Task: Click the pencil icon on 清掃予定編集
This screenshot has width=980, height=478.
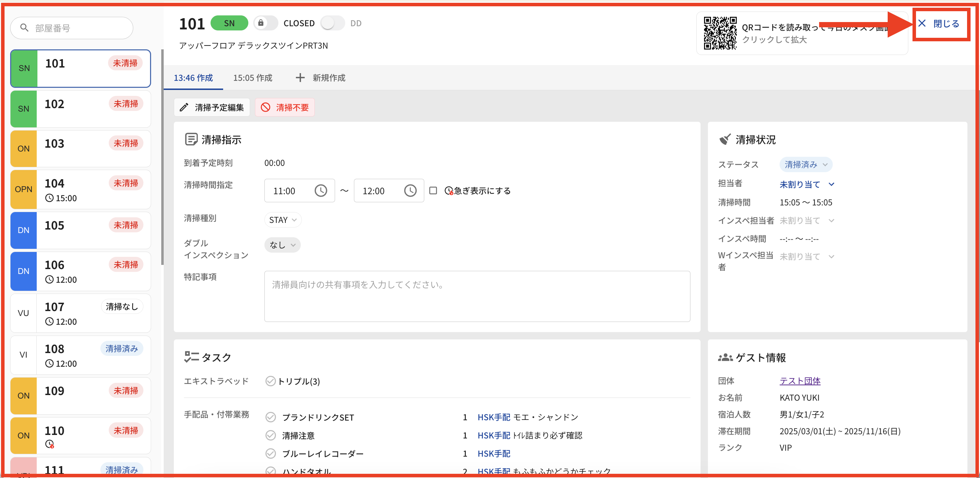Action: click(184, 108)
